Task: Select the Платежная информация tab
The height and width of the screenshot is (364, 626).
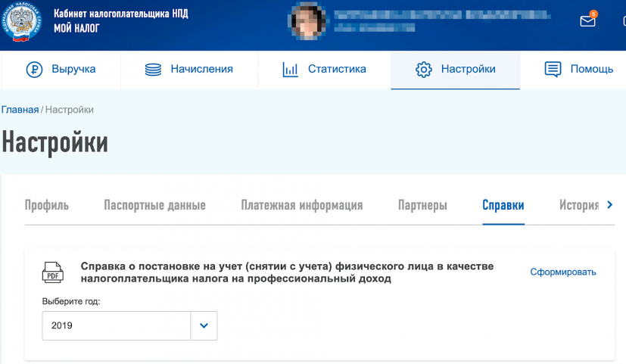Action: click(x=301, y=205)
